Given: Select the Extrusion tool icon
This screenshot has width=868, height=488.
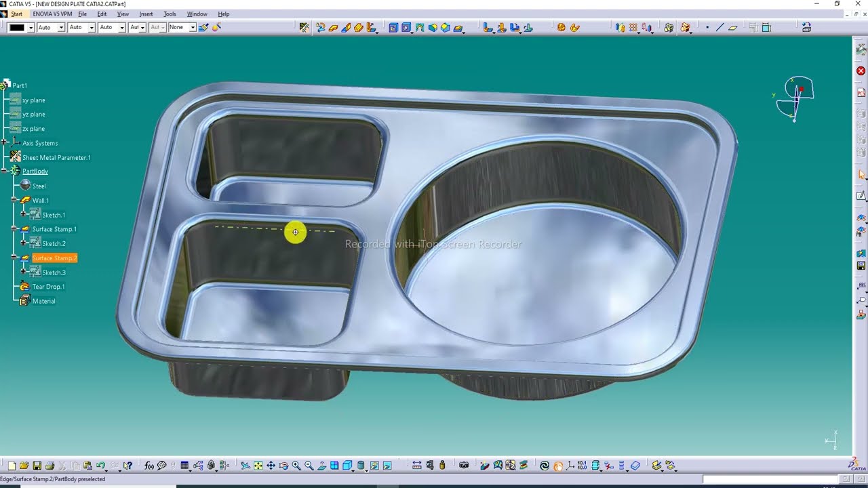Looking at the screenshot, I should pyautogui.click(x=359, y=27).
